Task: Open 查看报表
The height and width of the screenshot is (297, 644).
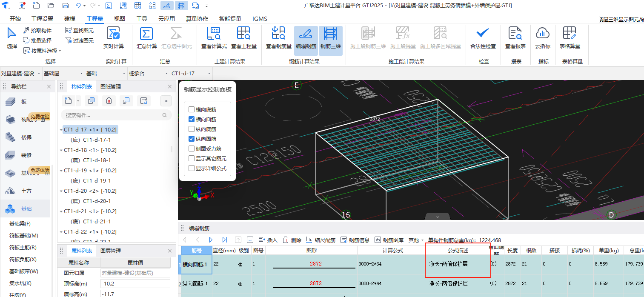Action: click(x=515, y=38)
